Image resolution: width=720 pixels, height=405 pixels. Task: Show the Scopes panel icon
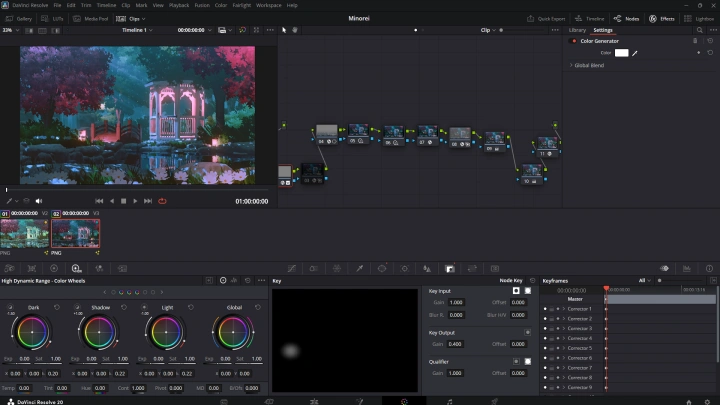(686, 269)
